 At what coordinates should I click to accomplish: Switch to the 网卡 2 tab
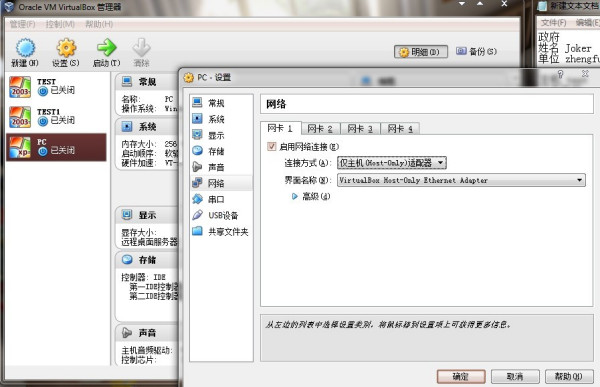point(320,129)
